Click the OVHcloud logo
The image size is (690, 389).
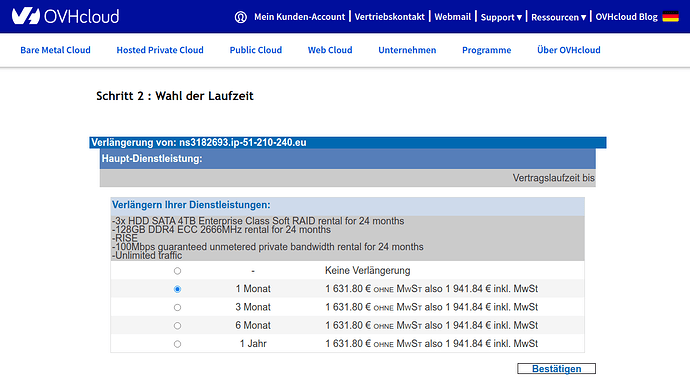coord(66,16)
